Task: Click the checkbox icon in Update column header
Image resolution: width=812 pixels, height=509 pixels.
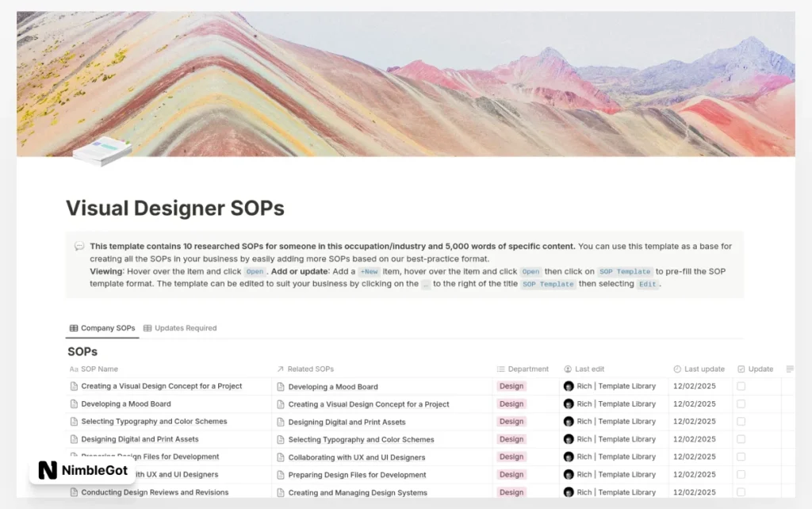Action: [x=741, y=369]
